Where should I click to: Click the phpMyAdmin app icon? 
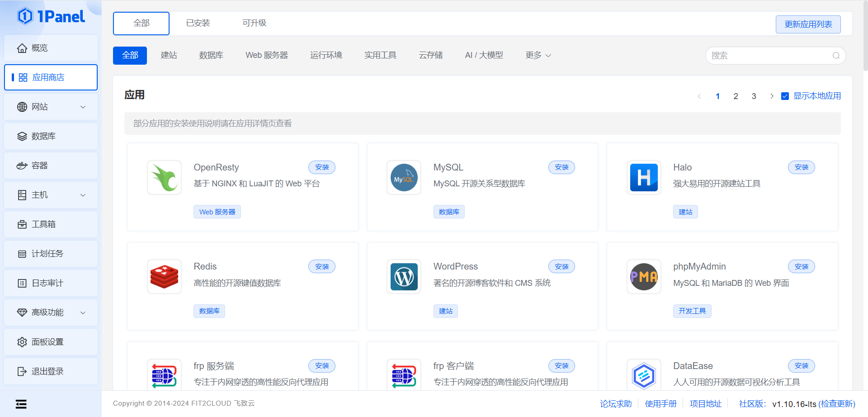644,277
